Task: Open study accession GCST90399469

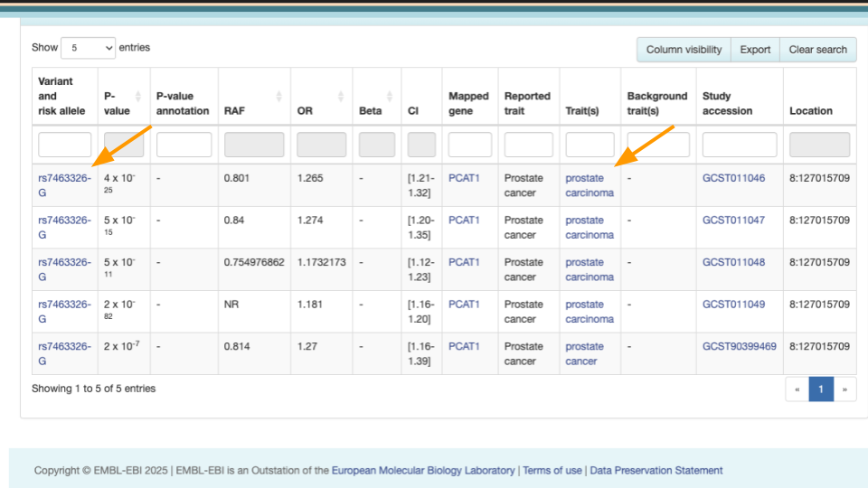Action: (x=740, y=346)
